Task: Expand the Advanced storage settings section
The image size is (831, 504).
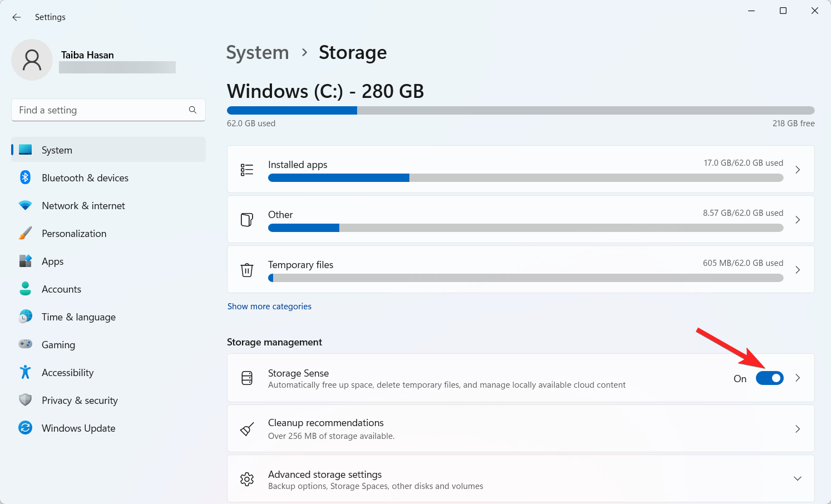Action: tap(798, 478)
